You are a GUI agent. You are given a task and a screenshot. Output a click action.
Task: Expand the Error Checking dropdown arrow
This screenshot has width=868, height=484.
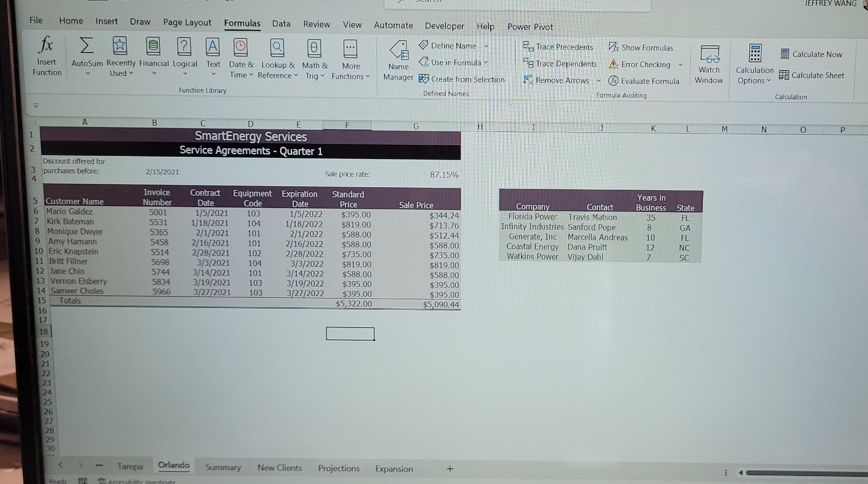[x=680, y=65]
